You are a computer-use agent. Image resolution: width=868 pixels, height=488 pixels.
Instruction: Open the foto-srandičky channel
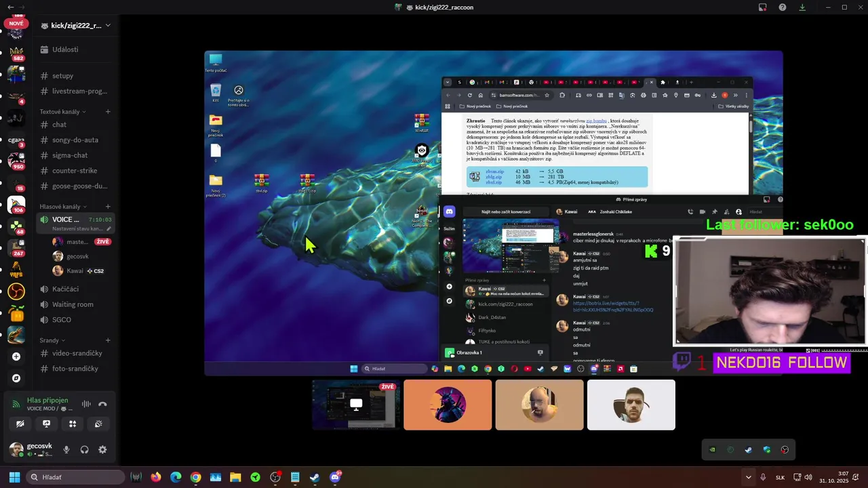(x=75, y=369)
